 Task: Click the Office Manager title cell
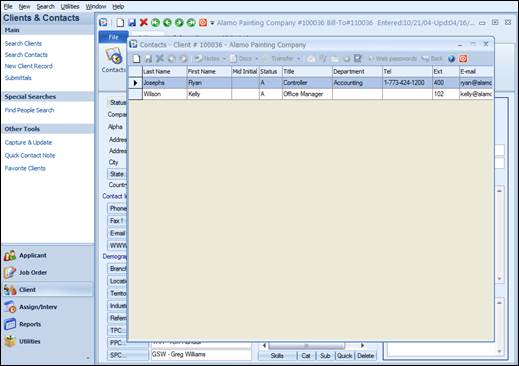click(307, 94)
